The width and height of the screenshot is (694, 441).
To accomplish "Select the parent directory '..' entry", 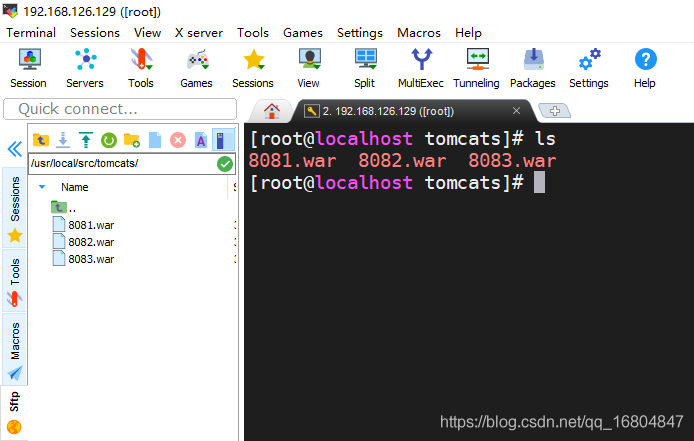I will 64,208.
